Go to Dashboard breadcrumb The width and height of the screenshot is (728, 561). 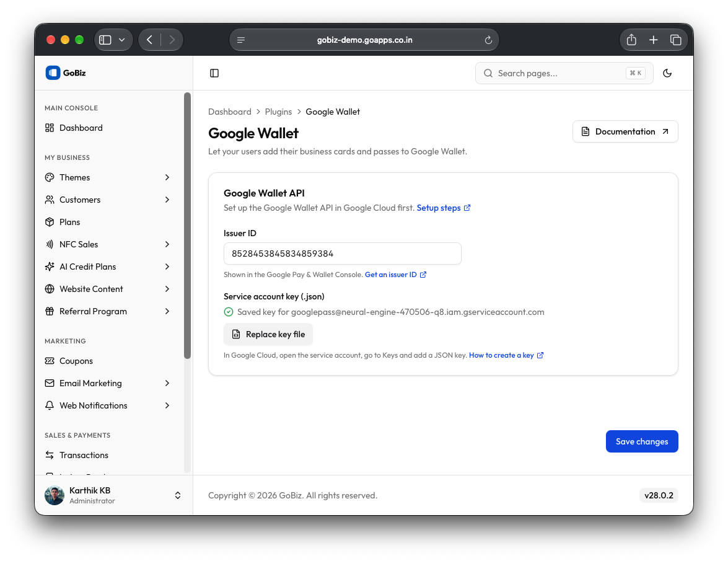[x=230, y=112]
